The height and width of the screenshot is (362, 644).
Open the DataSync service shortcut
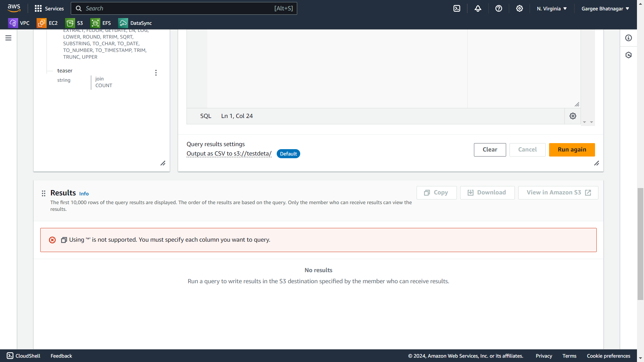135,23
